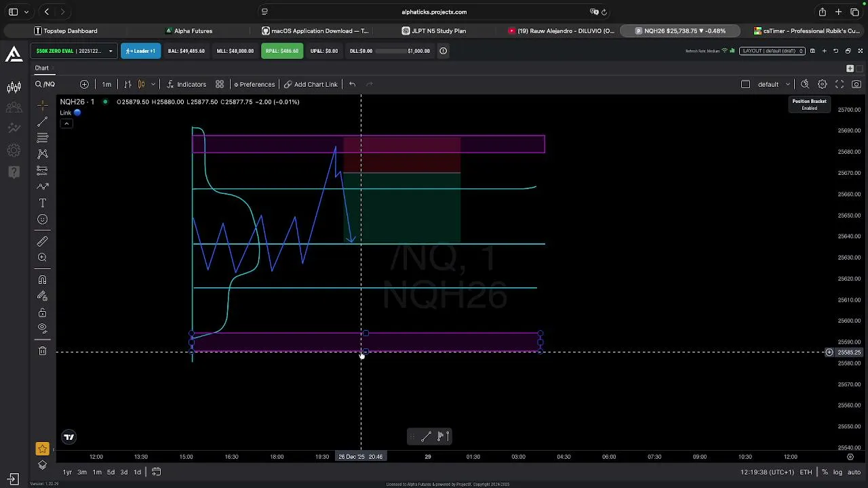Viewport: 868px width, 488px height.
Task: Open the ETH session menu
Action: pos(806,472)
